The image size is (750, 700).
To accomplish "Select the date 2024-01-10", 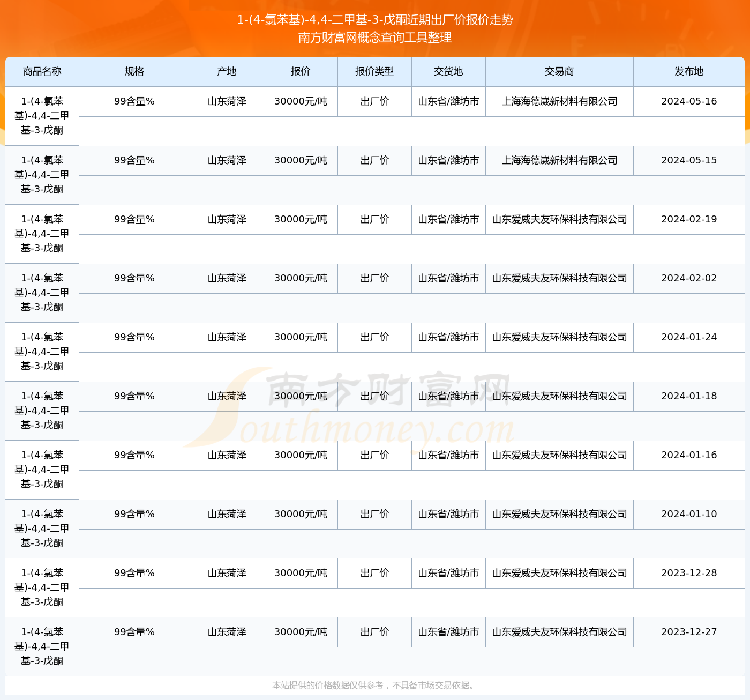I will (689, 514).
